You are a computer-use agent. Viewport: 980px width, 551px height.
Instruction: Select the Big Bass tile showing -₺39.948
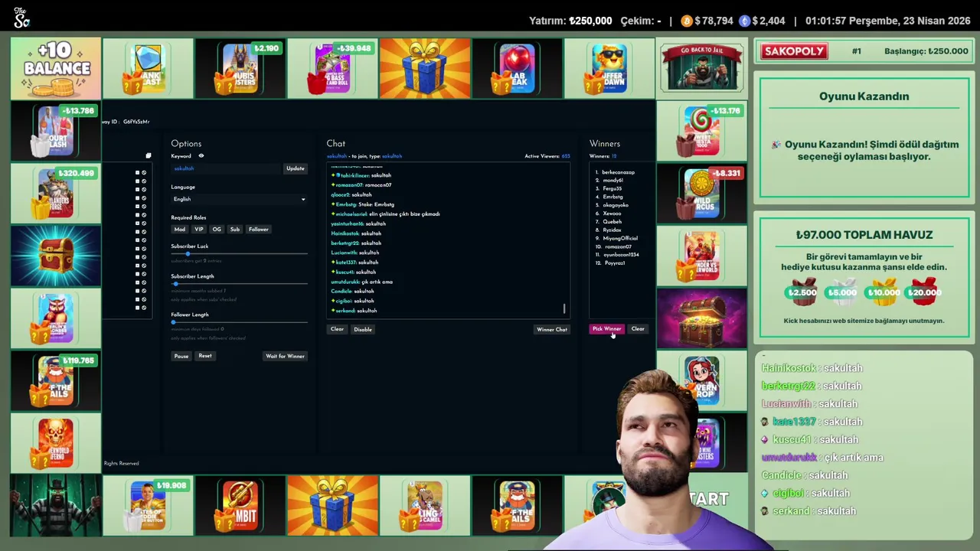pyautogui.click(x=332, y=68)
